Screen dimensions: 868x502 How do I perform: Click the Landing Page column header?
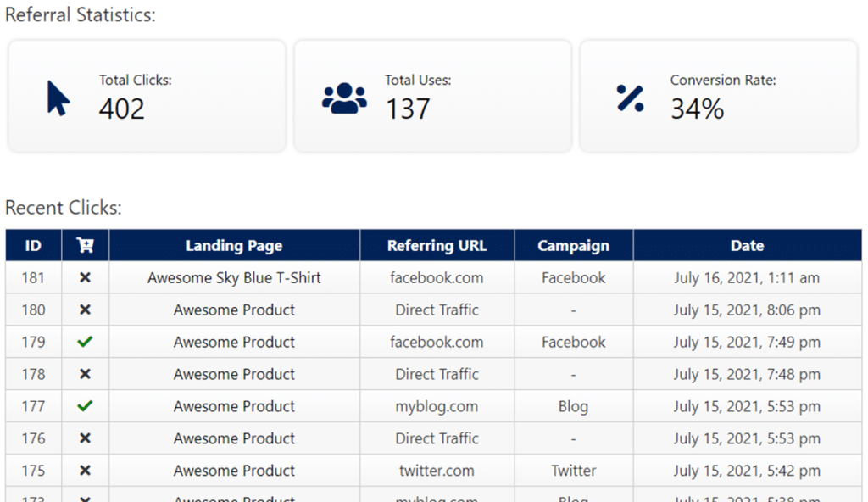(234, 245)
